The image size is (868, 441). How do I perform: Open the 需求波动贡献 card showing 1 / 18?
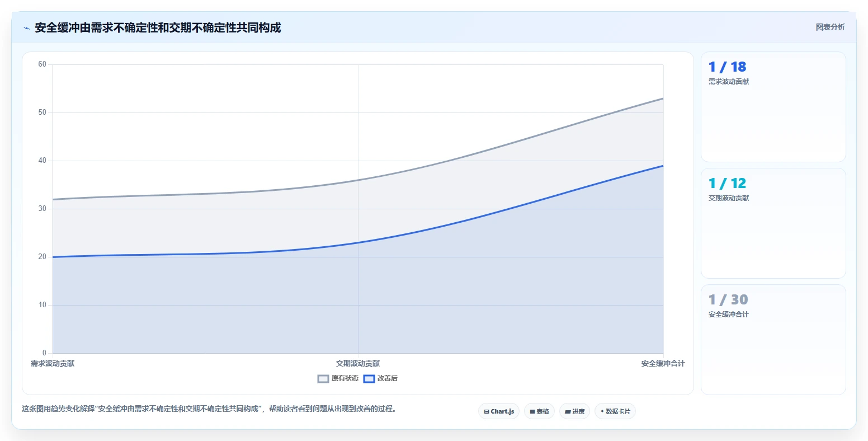coord(773,107)
